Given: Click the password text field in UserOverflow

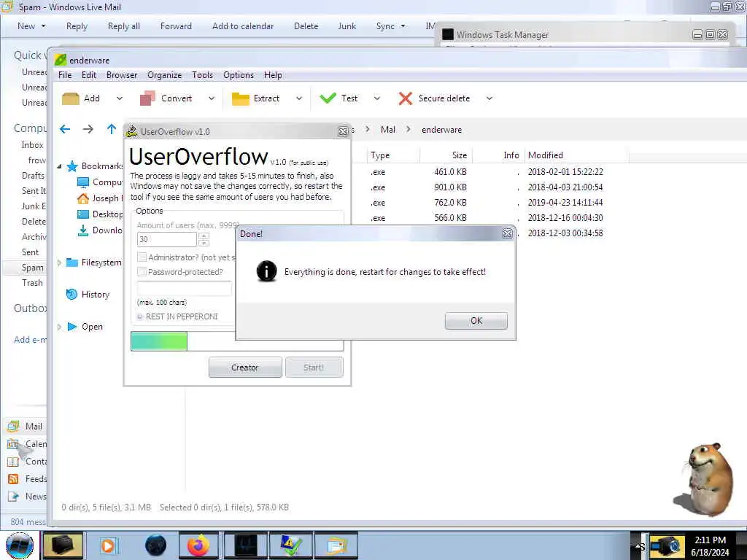Looking at the screenshot, I should click(185, 288).
